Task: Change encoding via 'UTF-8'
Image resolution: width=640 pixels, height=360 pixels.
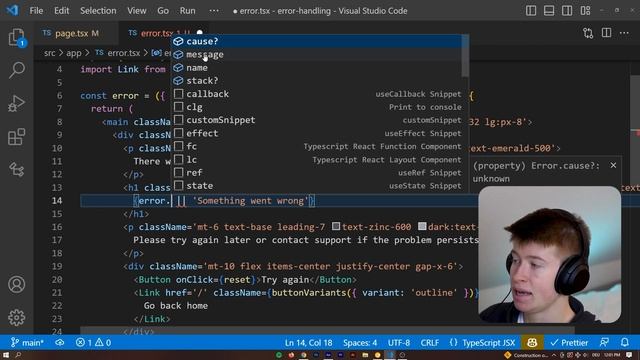Action: point(399,342)
